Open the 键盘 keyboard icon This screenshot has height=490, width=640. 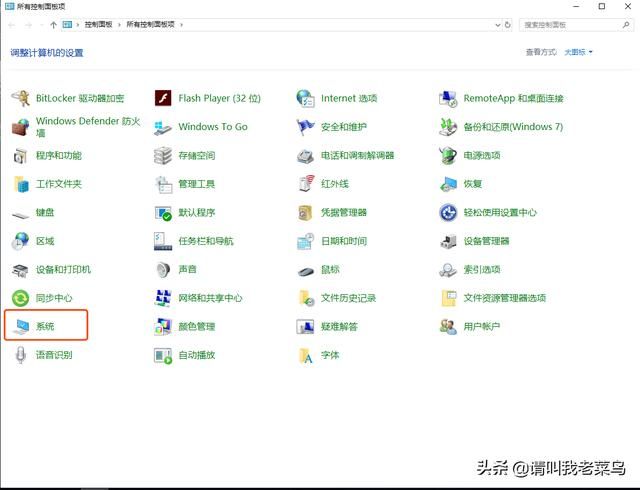coord(20,214)
